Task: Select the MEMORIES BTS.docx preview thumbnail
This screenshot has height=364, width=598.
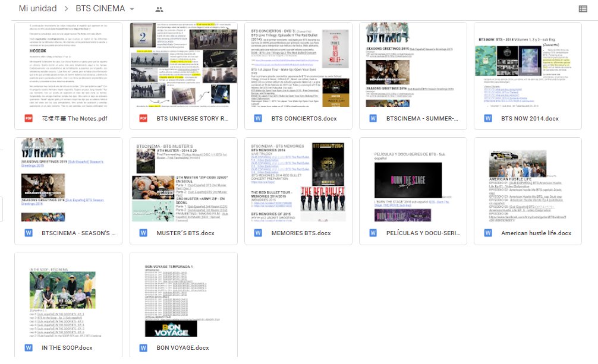Action: 298,179
